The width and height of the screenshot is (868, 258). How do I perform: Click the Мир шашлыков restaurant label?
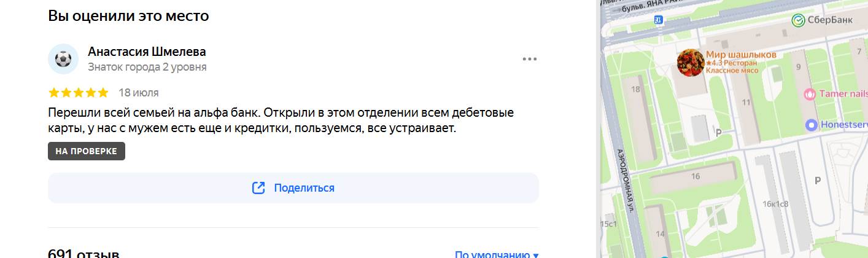(x=741, y=55)
